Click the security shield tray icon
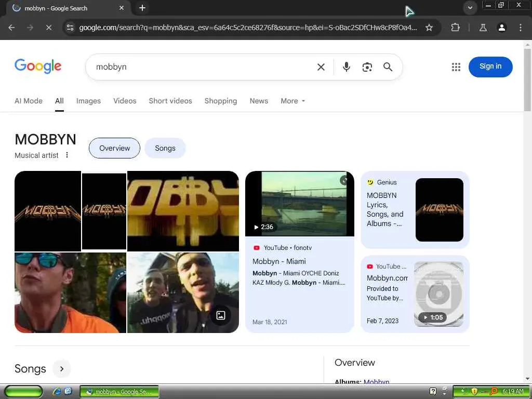Screen dimensions: 532x399 [474, 392]
